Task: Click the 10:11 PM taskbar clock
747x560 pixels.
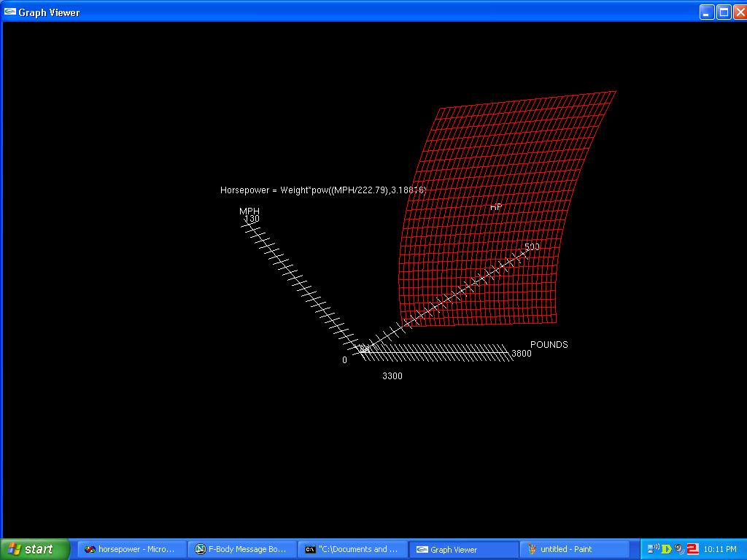Action: click(720, 549)
